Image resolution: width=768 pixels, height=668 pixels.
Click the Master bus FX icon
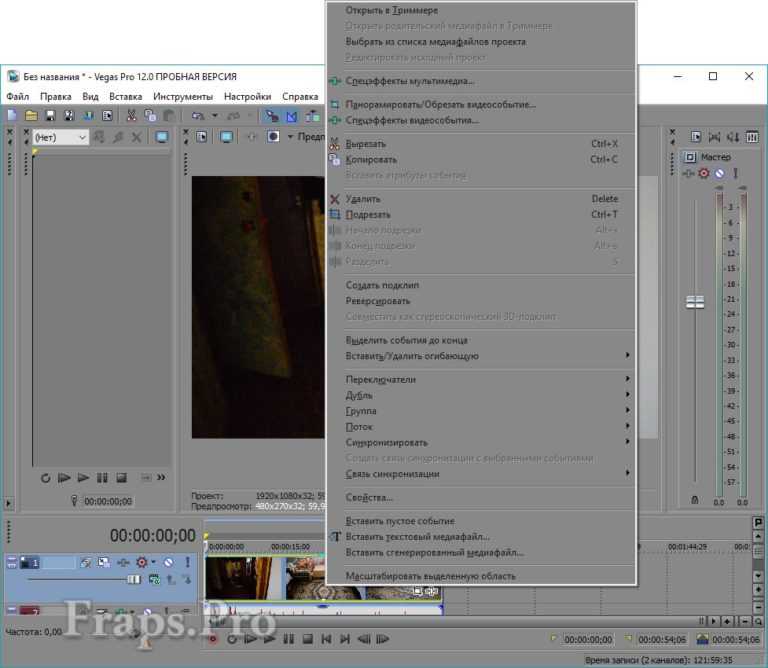click(688, 173)
